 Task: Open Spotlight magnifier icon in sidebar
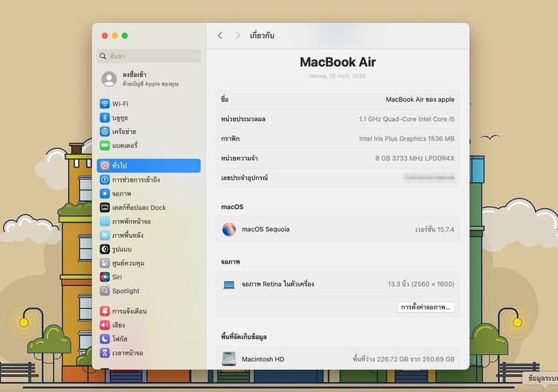click(x=105, y=291)
